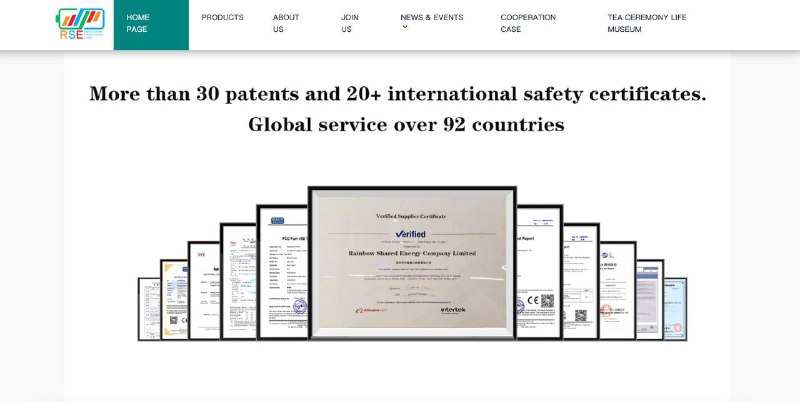Open the HOME PAGE menu item
The width and height of the screenshot is (800, 402).
(x=151, y=24)
